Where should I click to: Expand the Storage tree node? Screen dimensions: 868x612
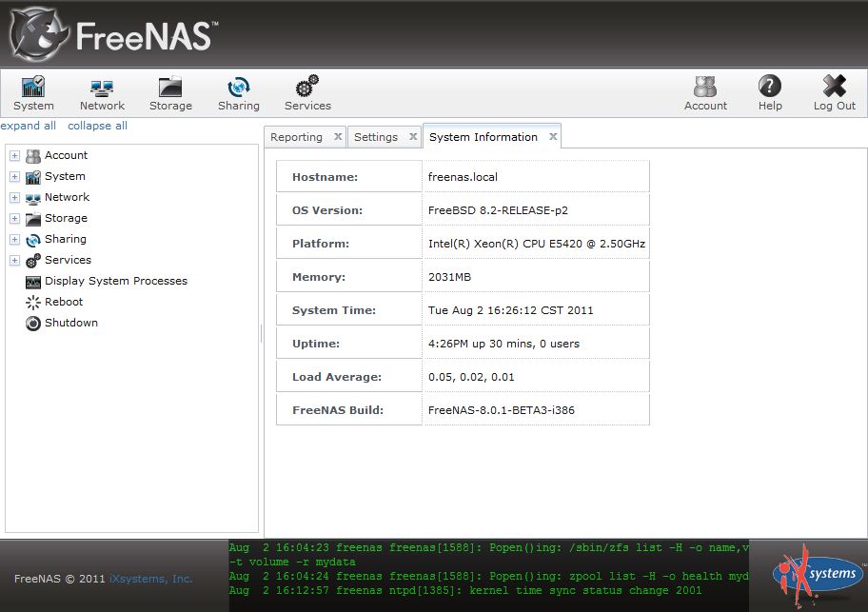point(14,219)
